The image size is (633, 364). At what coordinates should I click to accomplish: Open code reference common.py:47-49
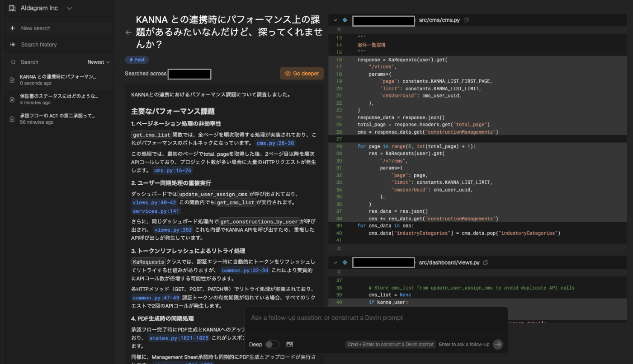click(x=156, y=298)
